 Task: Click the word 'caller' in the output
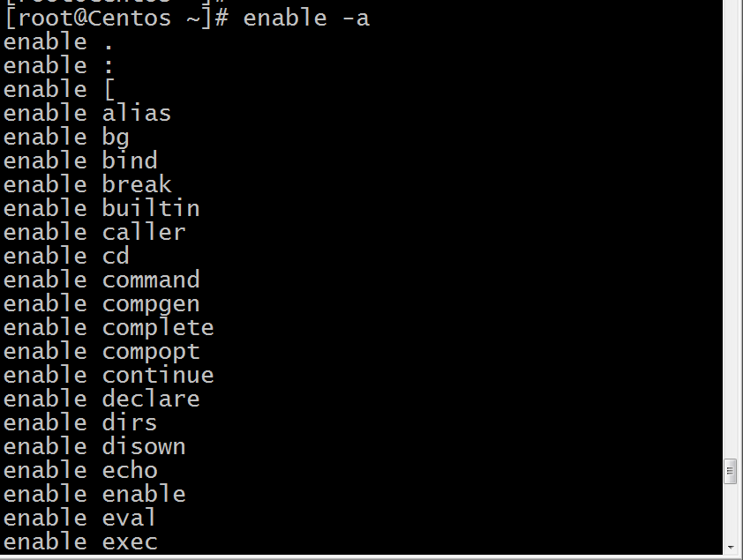[144, 233]
